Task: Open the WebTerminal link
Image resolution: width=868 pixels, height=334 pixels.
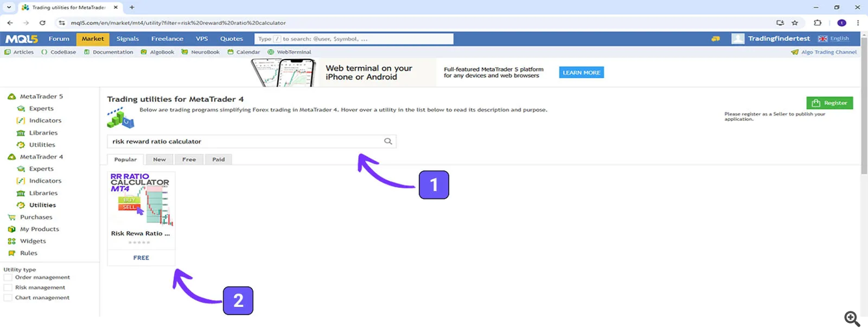Action: coord(289,52)
